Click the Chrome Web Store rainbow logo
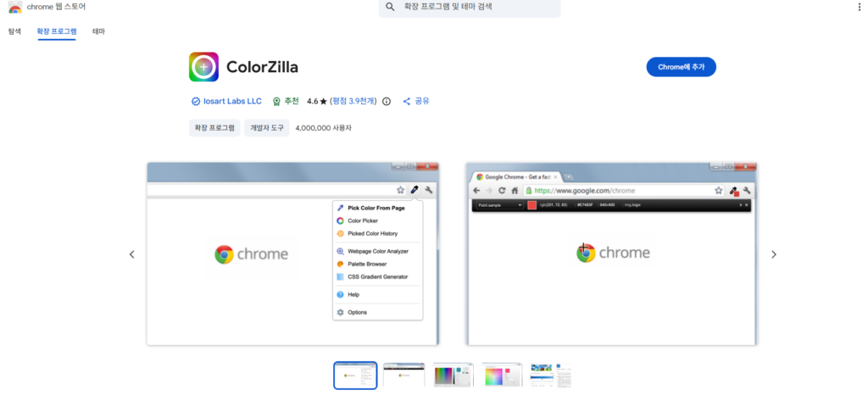 point(14,8)
